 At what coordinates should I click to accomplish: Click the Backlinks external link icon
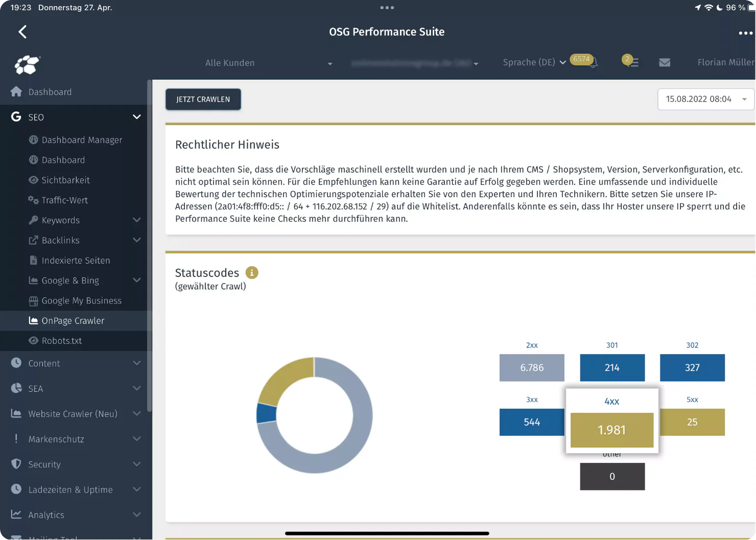(33, 240)
